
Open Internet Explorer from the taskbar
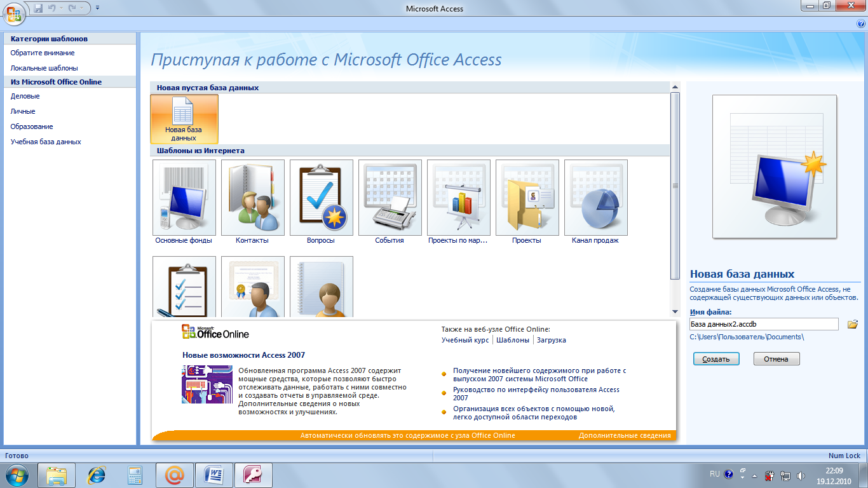(97, 475)
